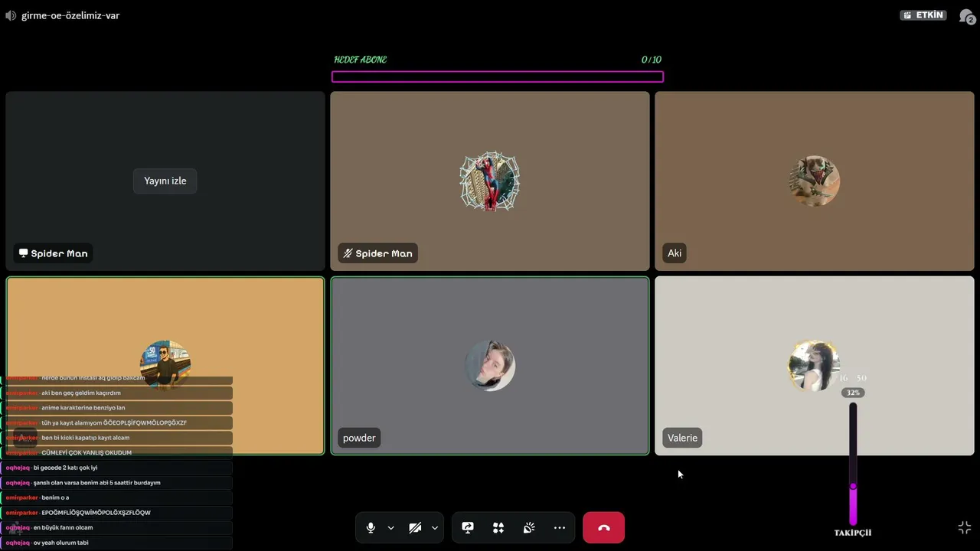Click chat message 'ov yeah olurum tabi'
Viewport: 980px width, 551px height.
[x=60, y=543]
